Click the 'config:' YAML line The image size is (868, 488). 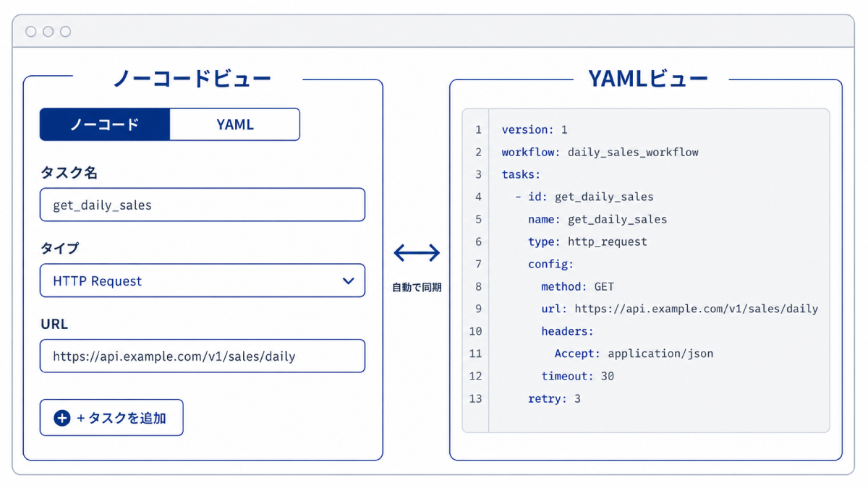pyautogui.click(x=550, y=265)
